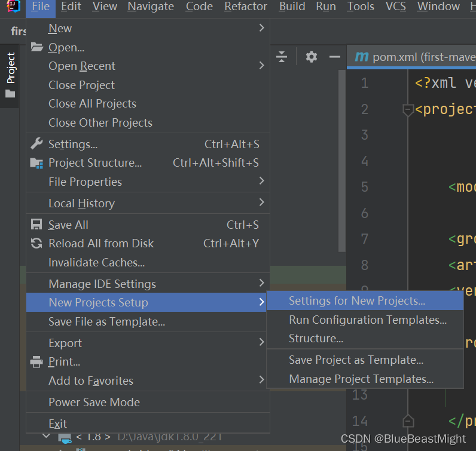The width and height of the screenshot is (476, 451).
Task: Open Structure... for new projects
Action: click(365, 338)
